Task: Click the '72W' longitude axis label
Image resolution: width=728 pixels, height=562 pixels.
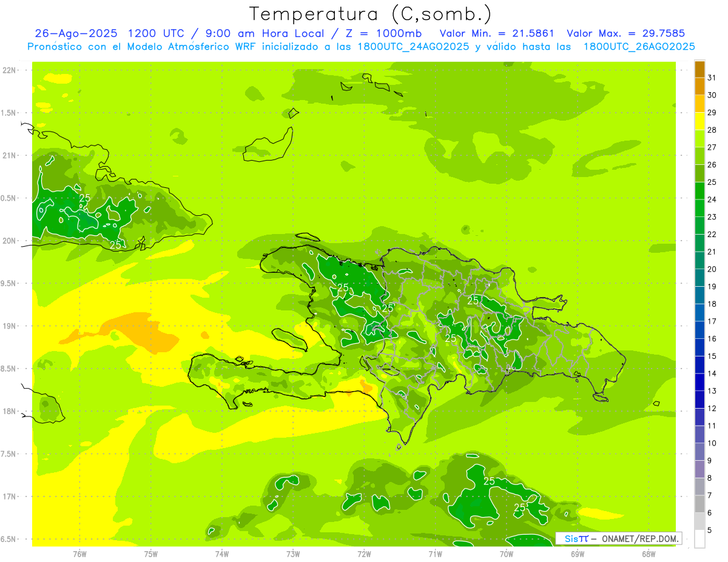Action: [x=364, y=554]
